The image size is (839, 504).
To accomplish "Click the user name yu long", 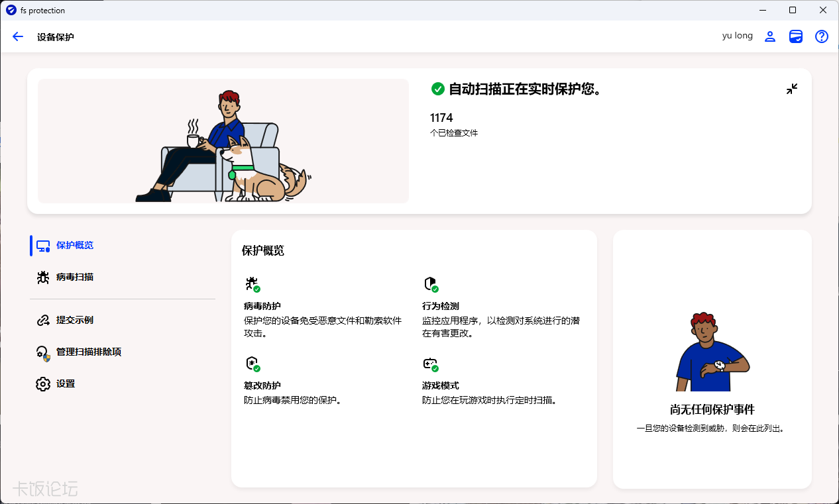I will point(738,36).
